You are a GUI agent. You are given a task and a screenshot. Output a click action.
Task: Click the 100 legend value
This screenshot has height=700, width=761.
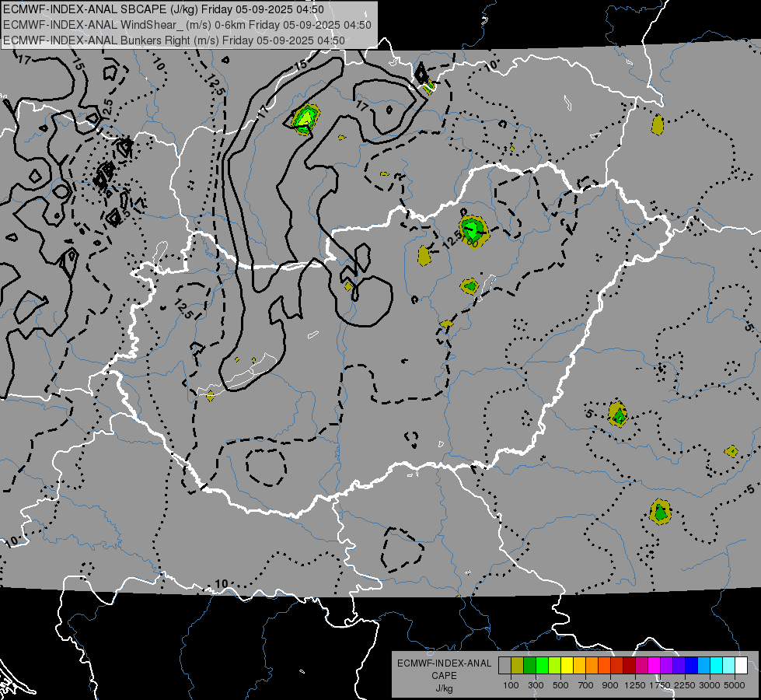(511, 685)
